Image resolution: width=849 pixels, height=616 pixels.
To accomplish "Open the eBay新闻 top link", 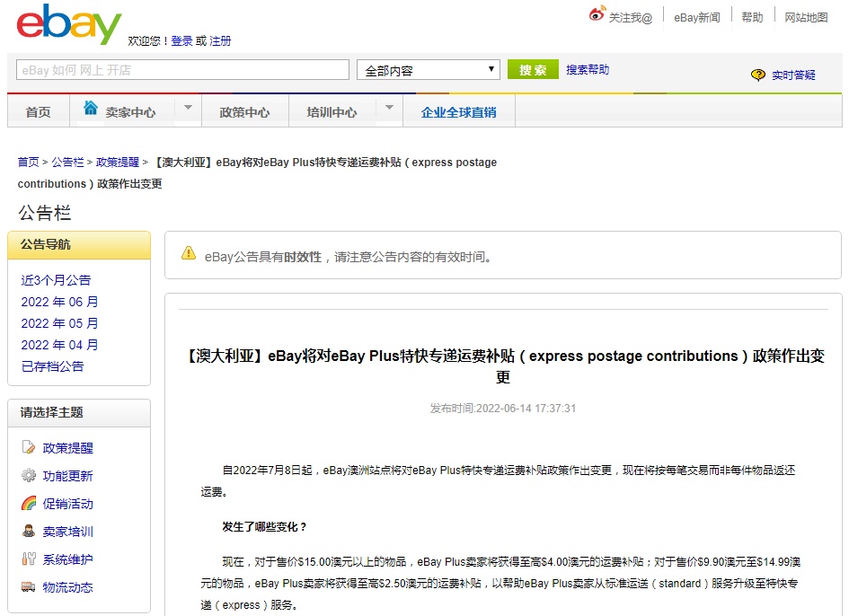I will click(x=697, y=18).
